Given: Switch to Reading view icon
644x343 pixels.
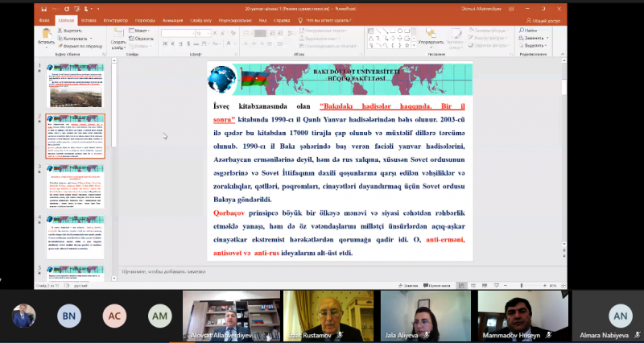Looking at the screenshot, I should pyautogui.click(x=485, y=286).
